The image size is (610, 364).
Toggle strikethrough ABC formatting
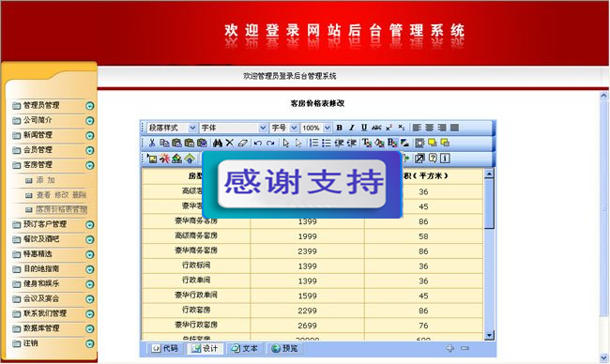[376, 128]
